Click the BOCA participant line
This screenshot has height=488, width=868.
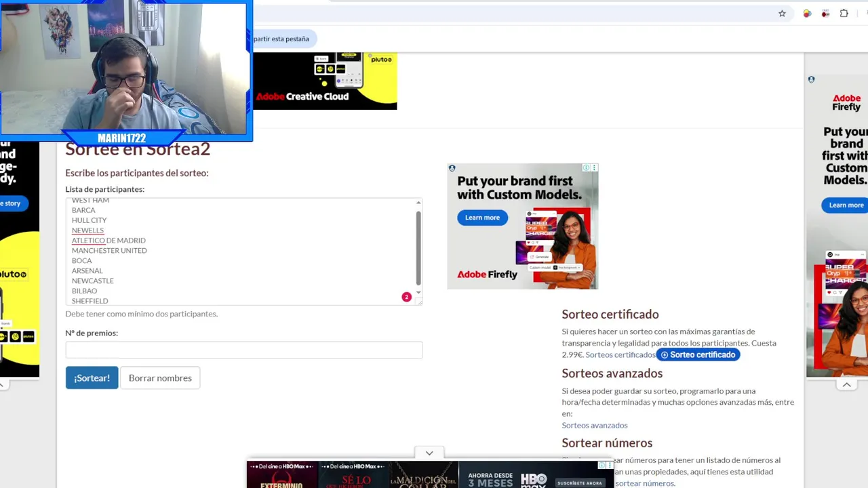coord(81,260)
